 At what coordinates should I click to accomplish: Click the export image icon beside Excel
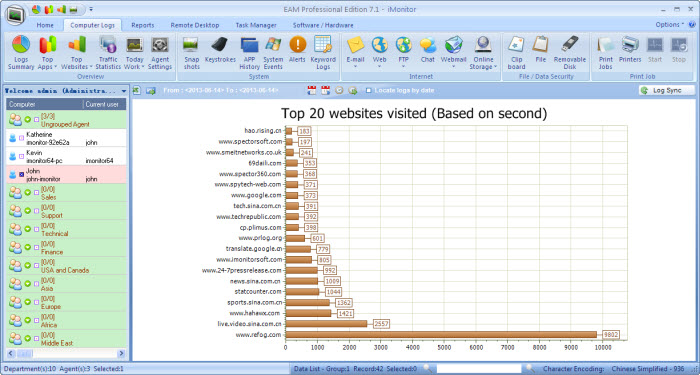click(150, 90)
